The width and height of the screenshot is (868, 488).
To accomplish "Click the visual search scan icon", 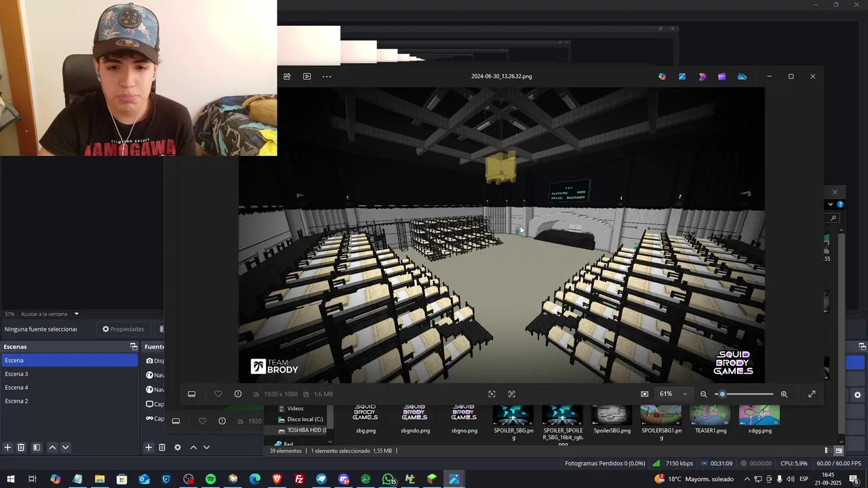I will coord(492,394).
